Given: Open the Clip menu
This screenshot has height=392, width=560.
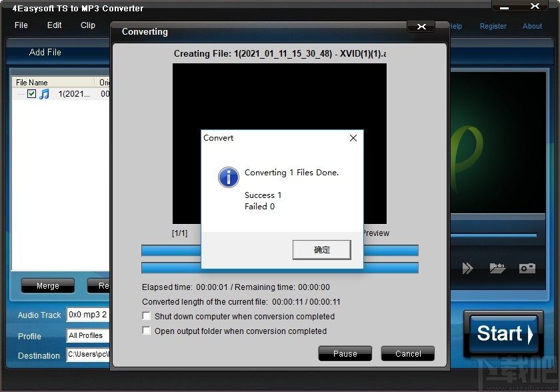Looking at the screenshot, I should [x=87, y=25].
